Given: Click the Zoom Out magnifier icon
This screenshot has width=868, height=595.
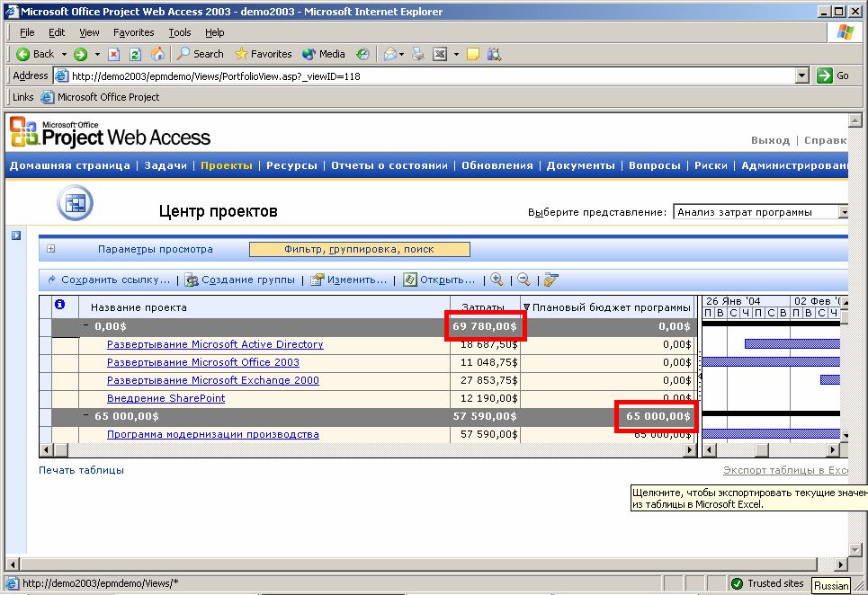Looking at the screenshot, I should tap(523, 280).
